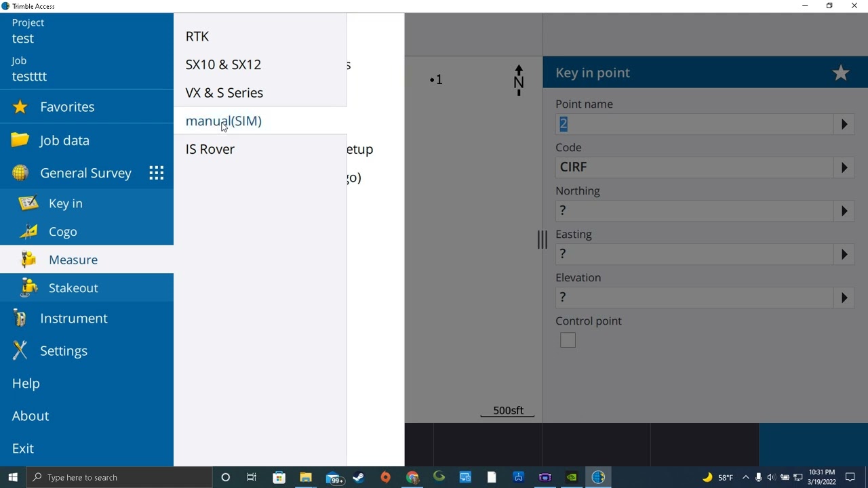
Task: Select IS Rover survey style
Action: (x=260, y=149)
